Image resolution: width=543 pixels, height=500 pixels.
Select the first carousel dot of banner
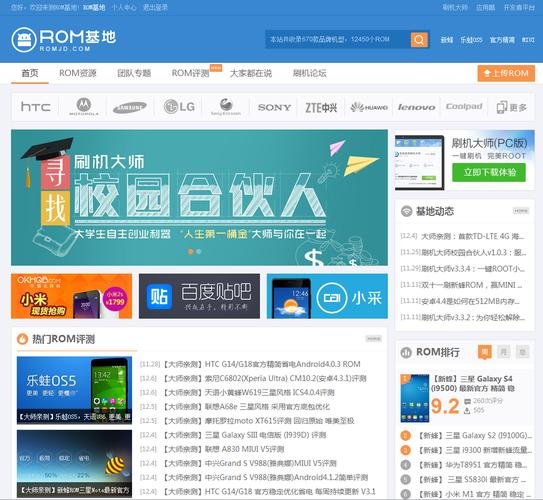pos(190,252)
